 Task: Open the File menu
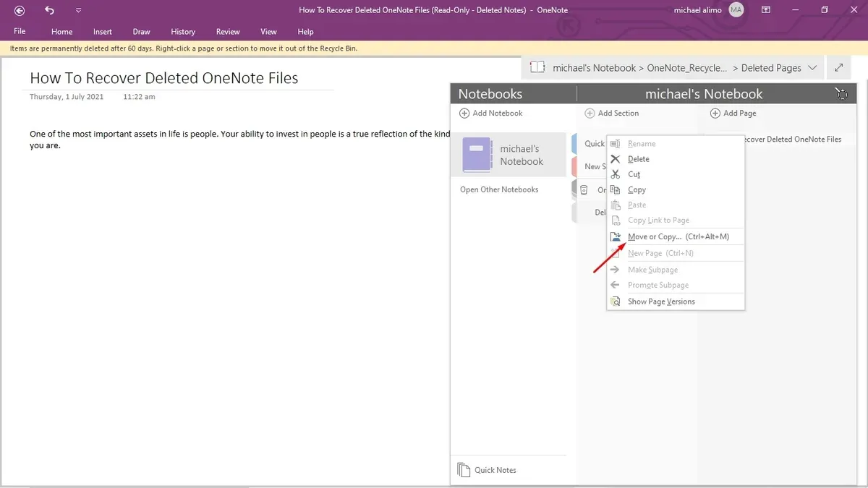(20, 31)
